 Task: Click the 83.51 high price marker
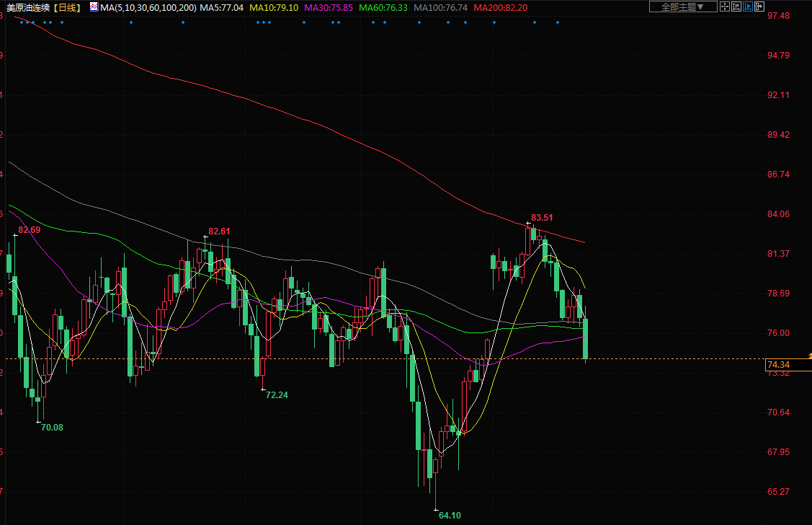pyautogui.click(x=542, y=217)
